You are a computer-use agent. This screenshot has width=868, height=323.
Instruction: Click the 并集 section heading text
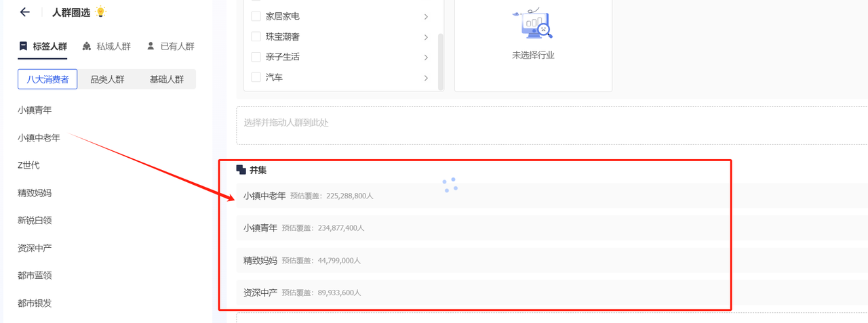pos(258,170)
